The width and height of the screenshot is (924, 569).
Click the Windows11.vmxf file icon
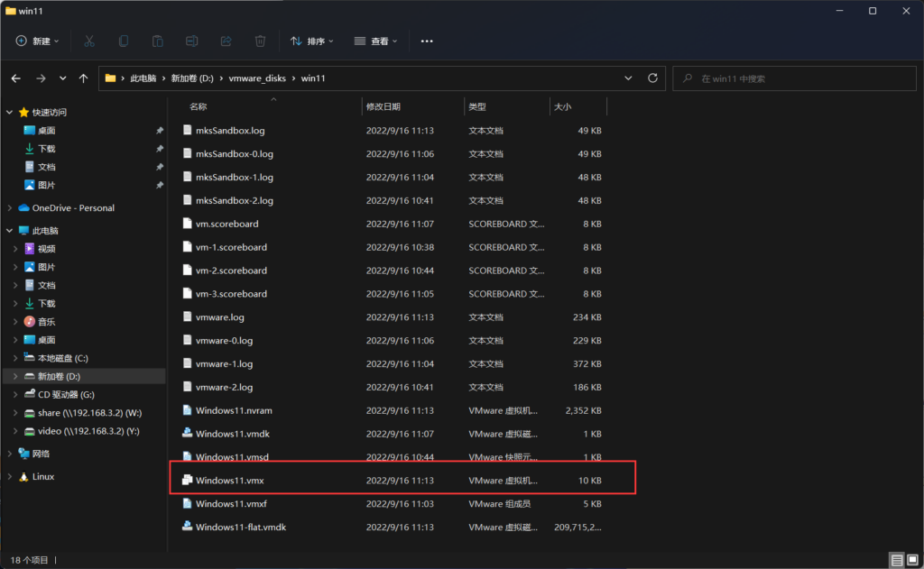pos(187,503)
